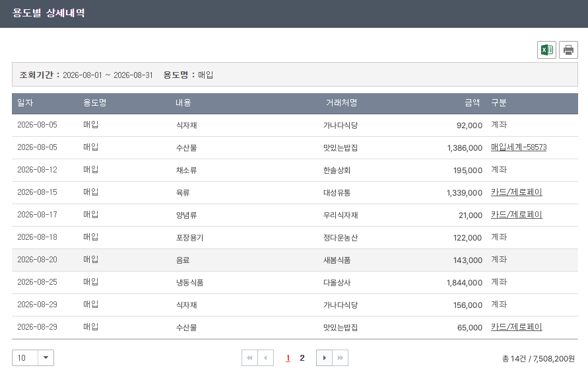Click 한솔상회 vendor name
Viewport: 588px width, 374px height.
point(337,170)
